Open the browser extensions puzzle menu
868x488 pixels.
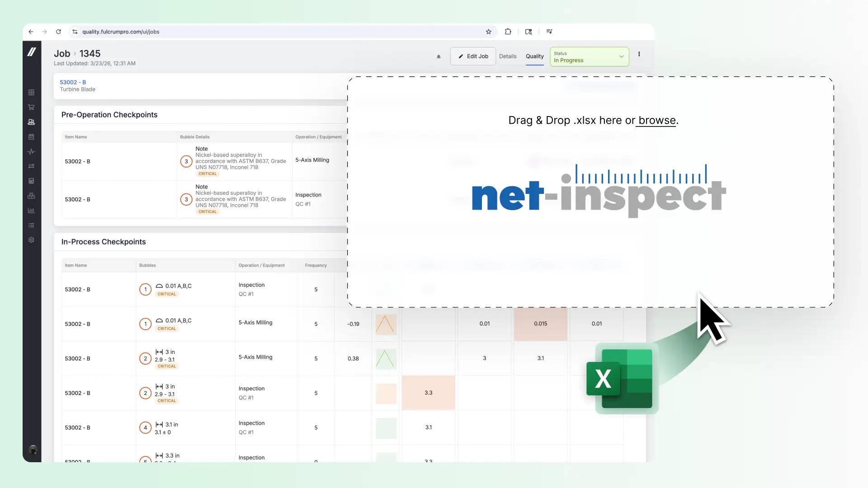coord(508,32)
